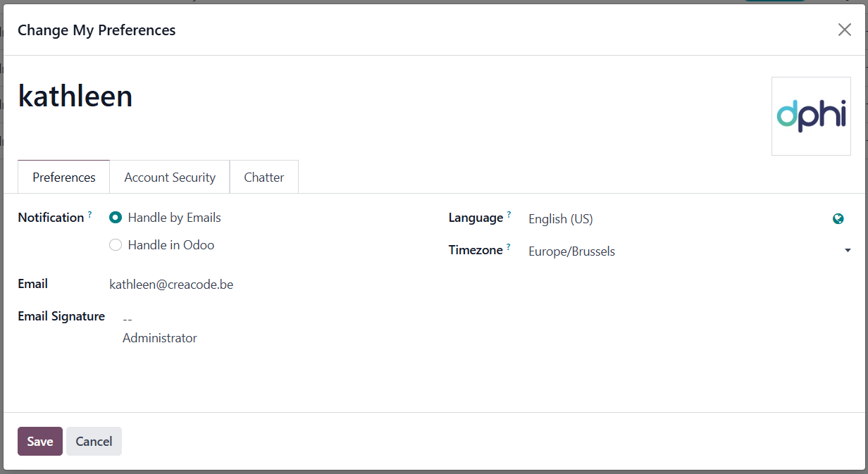The height and width of the screenshot is (474, 868).
Task: Open the Europe/Brussels timezone selector
Action: coord(571,251)
